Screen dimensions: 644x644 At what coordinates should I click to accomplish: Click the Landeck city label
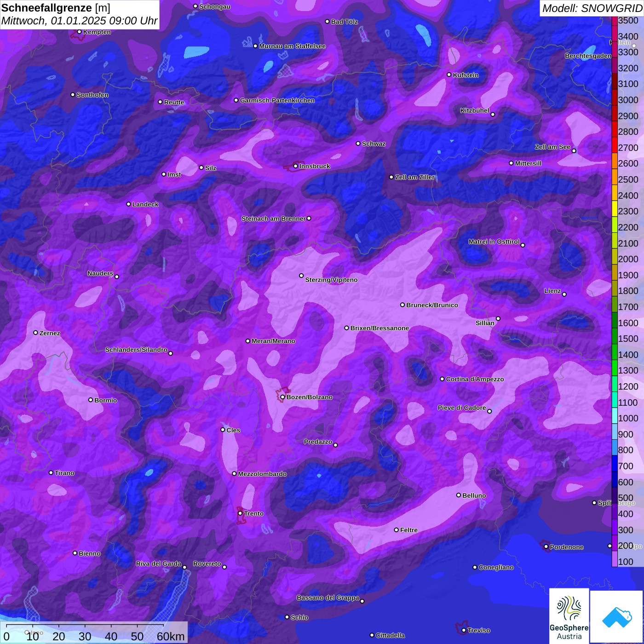(x=145, y=204)
